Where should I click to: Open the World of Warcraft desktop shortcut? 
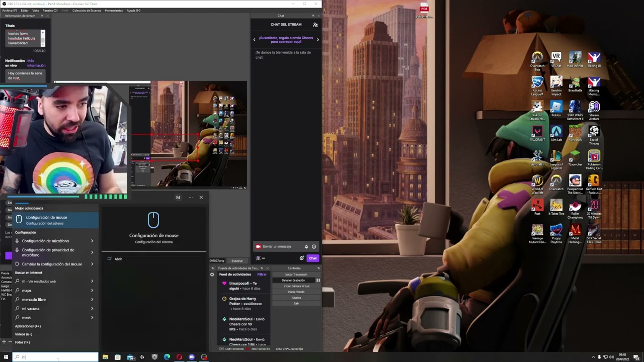[x=537, y=184]
